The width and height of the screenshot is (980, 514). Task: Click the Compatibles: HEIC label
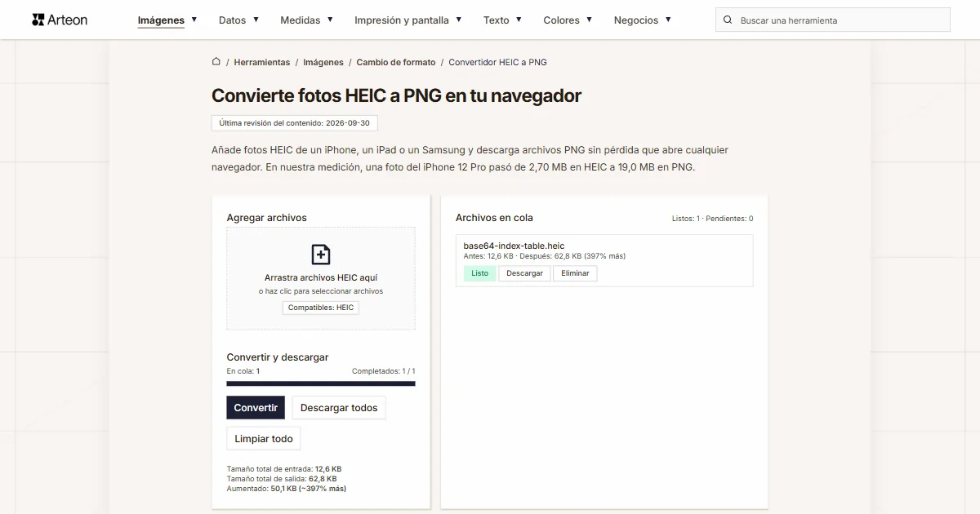click(321, 308)
